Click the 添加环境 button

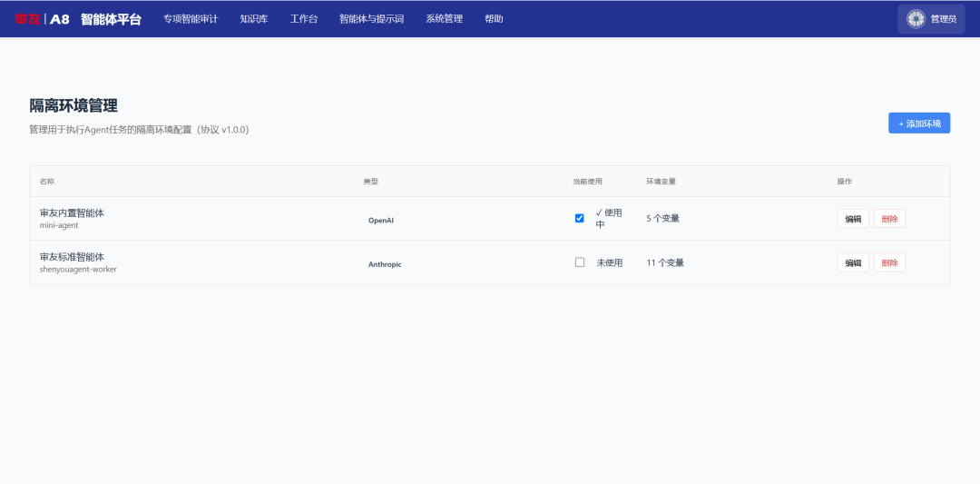(x=919, y=123)
